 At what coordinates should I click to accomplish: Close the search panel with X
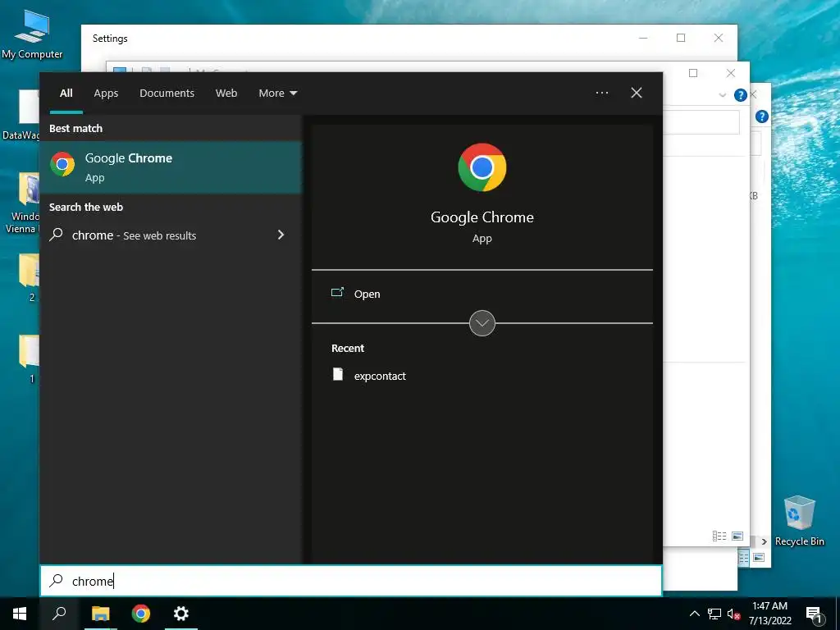click(x=637, y=93)
